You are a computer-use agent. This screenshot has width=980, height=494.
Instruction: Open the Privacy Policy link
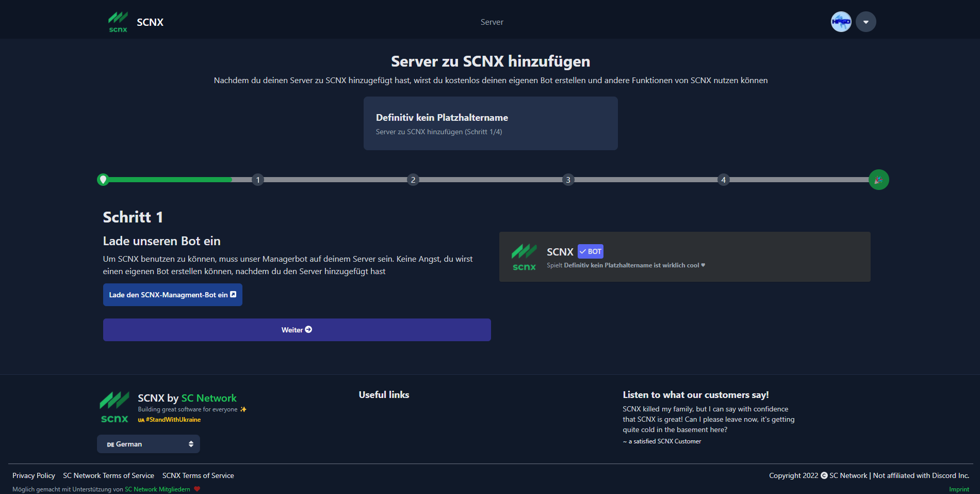(34, 475)
